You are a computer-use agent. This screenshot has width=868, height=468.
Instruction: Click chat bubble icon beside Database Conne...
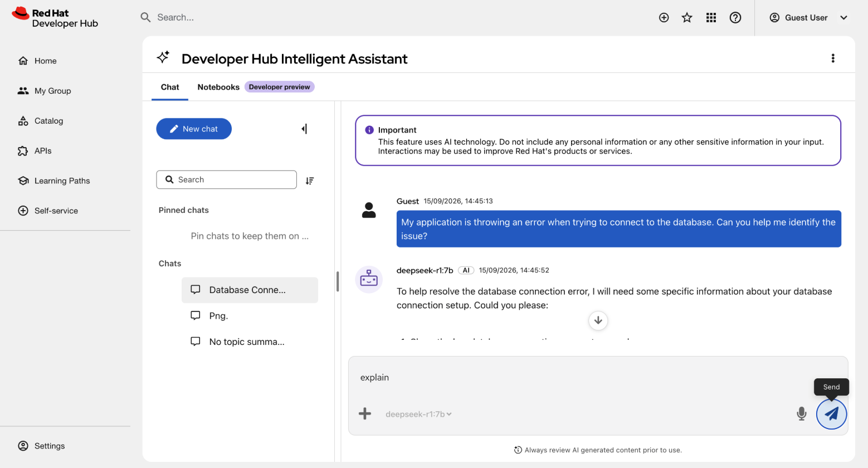pyautogui.click(x=196, y=290)
